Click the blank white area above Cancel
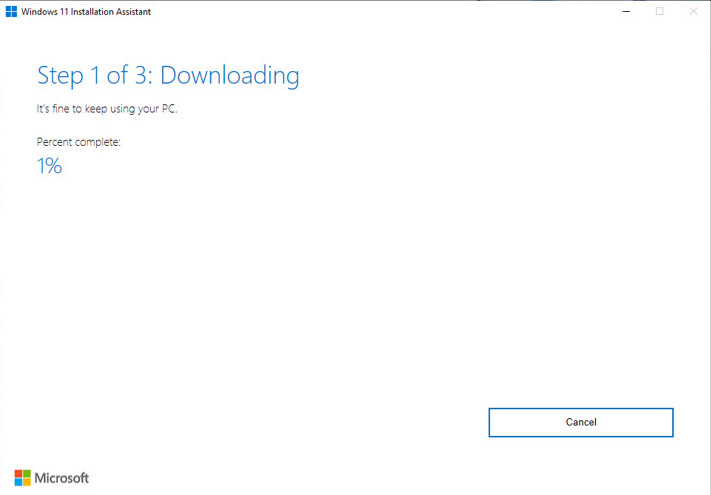 tap(580, 330)
